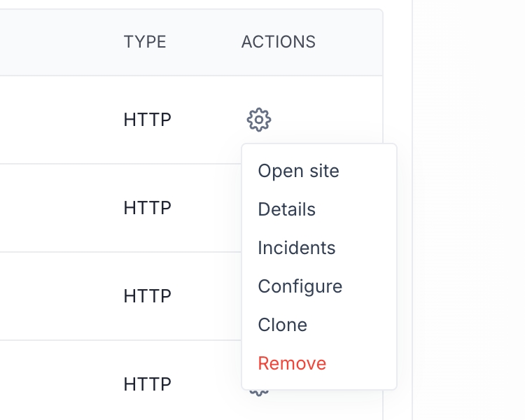Choose Open site from the actions menu

298,171
